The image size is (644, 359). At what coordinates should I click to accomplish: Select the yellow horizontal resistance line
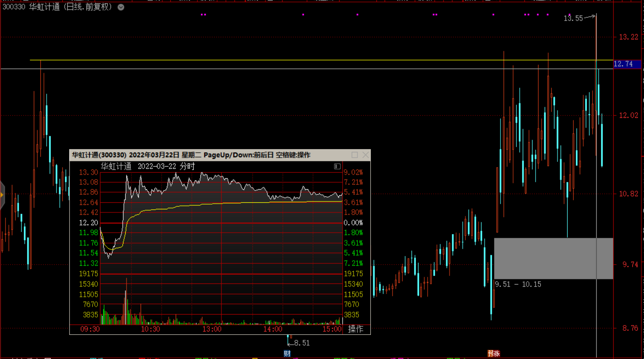(321, 60)
